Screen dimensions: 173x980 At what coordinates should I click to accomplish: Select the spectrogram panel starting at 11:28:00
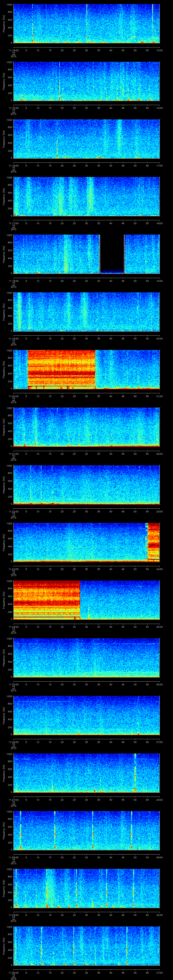(x=87, y=831)
